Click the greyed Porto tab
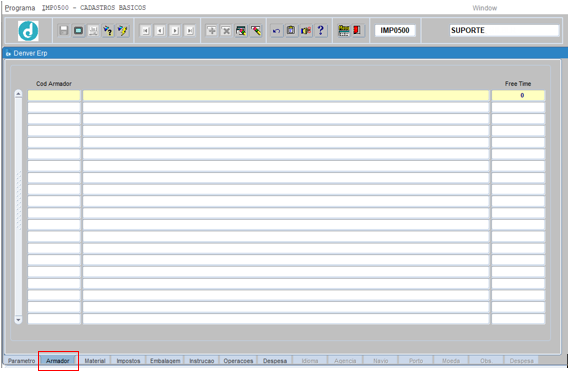 [x=416, y=361]
